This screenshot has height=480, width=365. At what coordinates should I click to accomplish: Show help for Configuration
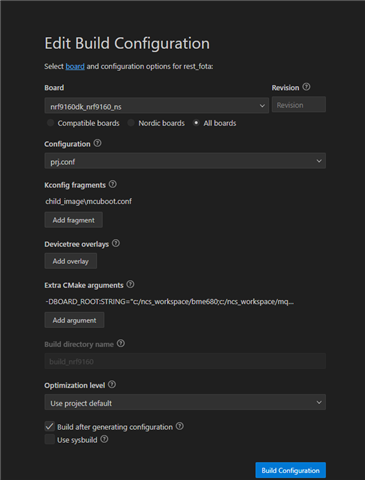[97, 143]
